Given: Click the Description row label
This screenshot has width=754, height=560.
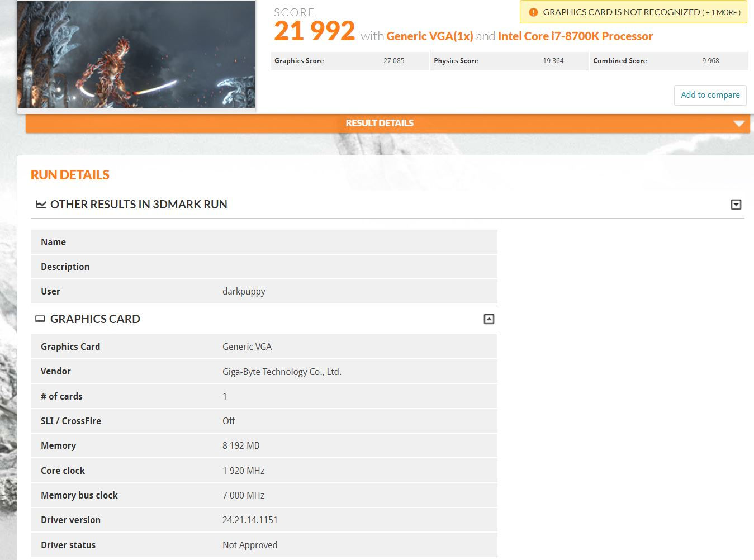Looking at the screenshot, I should click(x=65, y=267).
